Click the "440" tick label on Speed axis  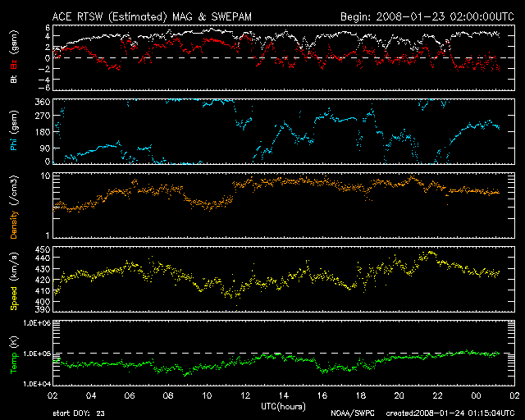[x=42, y=258]
